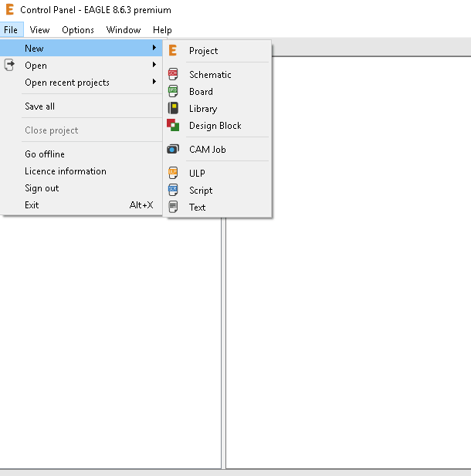471x476 pixels.
Task: Create a new Script
Action: [217, 190]
